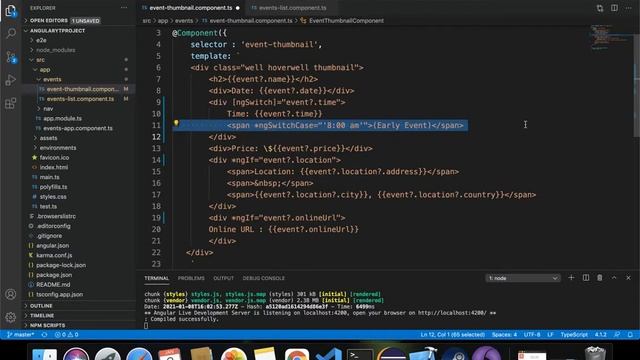Maximize the terminal panel size
The image size is (640, 360).
[614, 278]
